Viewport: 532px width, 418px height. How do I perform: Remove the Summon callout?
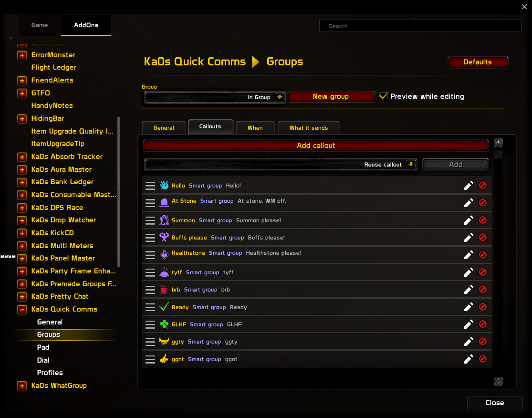click(483, 220)
